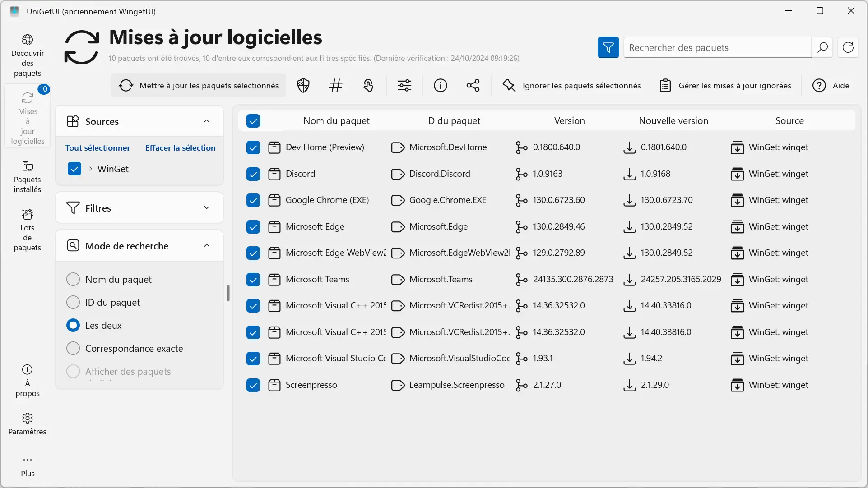Toggle checkbox for Discord package

click(252, 173)
